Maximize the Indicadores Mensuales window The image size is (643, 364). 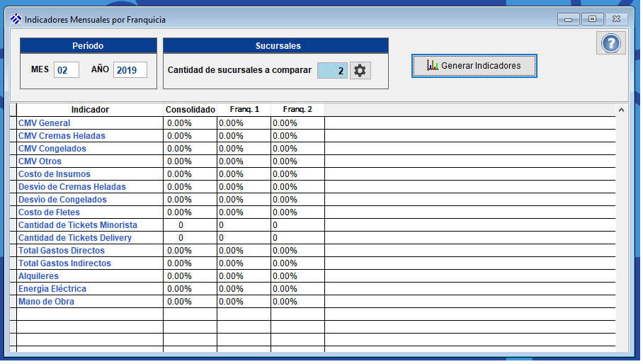[x=592, y=19]
